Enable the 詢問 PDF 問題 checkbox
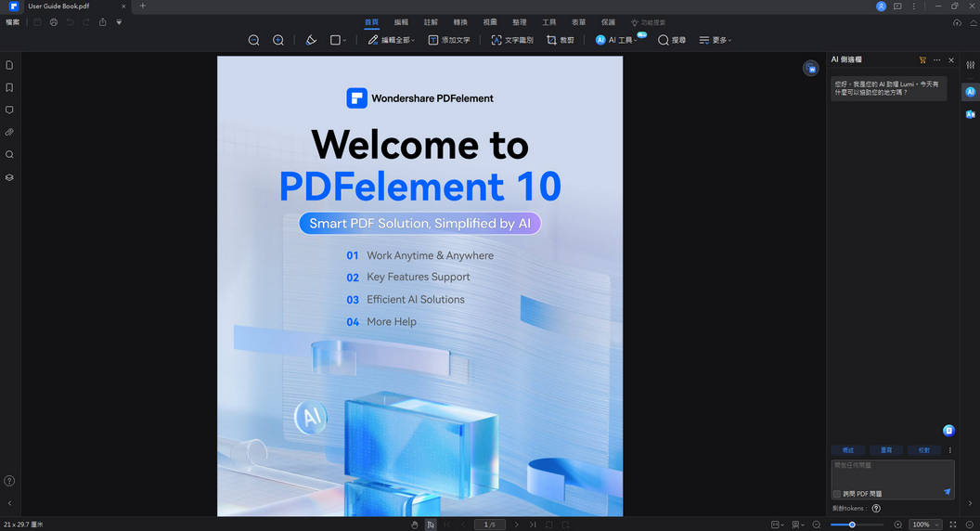Screen dimensions: 980x531 tap(837, 494)
